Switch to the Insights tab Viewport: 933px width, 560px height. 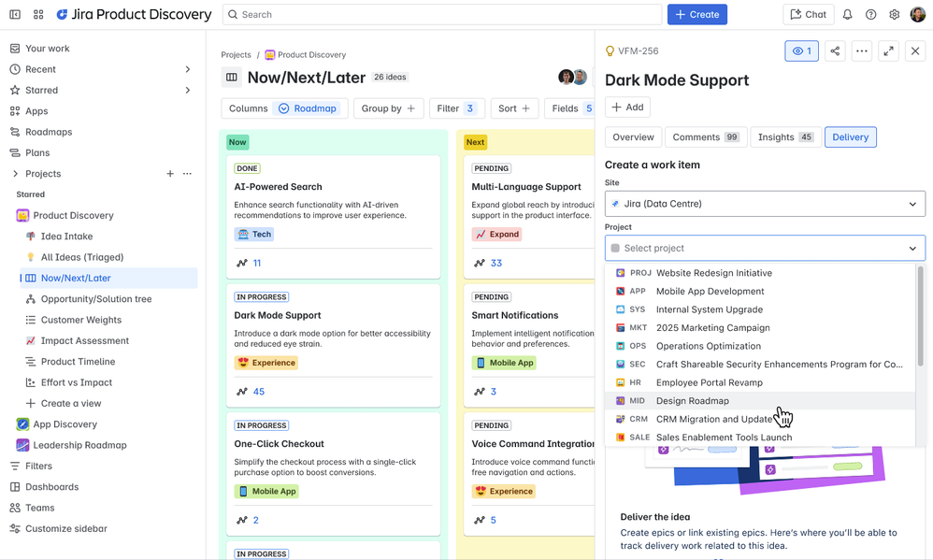pos(785,136)
